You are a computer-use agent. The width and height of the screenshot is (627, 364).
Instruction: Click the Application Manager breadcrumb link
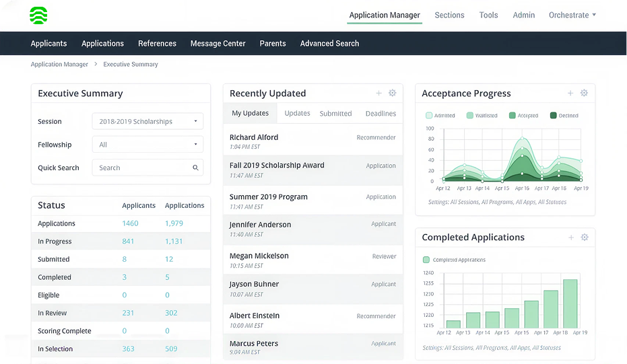59,65
